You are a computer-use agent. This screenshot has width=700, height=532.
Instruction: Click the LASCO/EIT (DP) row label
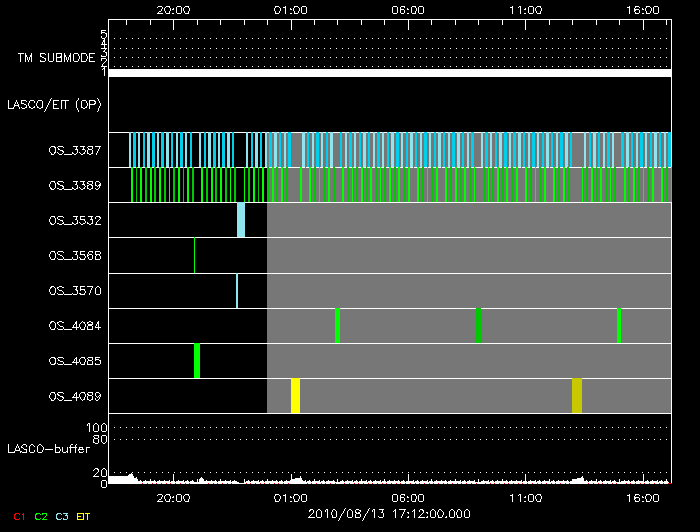56,104
